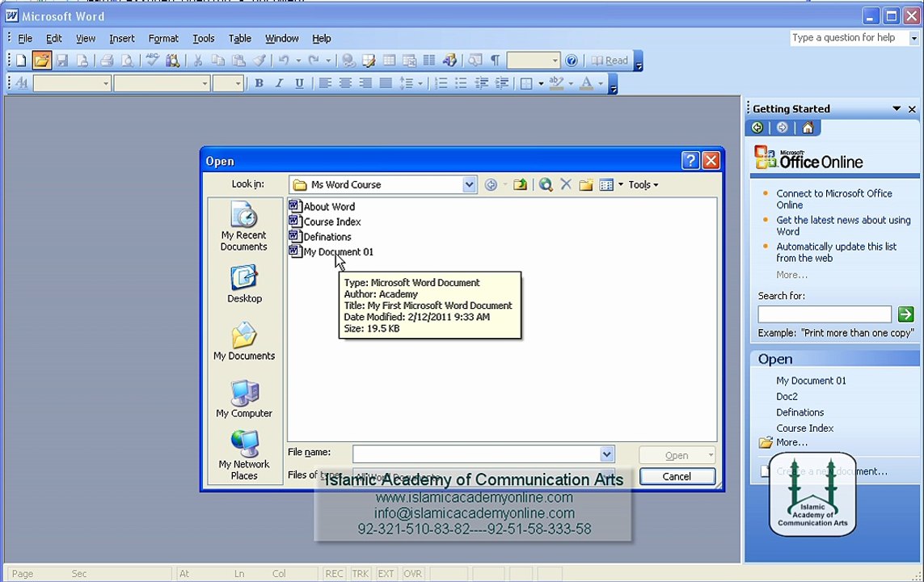This screenshot has width=924, height=582.
Task: Toggle Italic formatting
Action: (x=279, y=83)
